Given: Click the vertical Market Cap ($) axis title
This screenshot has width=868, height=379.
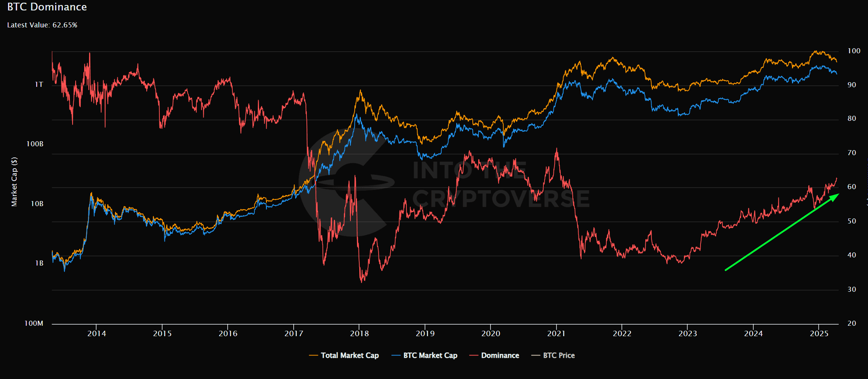Looking at the screenshot, I should [14, 182].
